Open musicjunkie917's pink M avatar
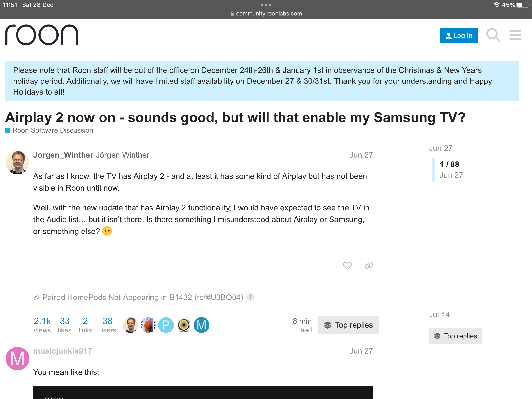 pyautogui.click(x=17, y=359)
